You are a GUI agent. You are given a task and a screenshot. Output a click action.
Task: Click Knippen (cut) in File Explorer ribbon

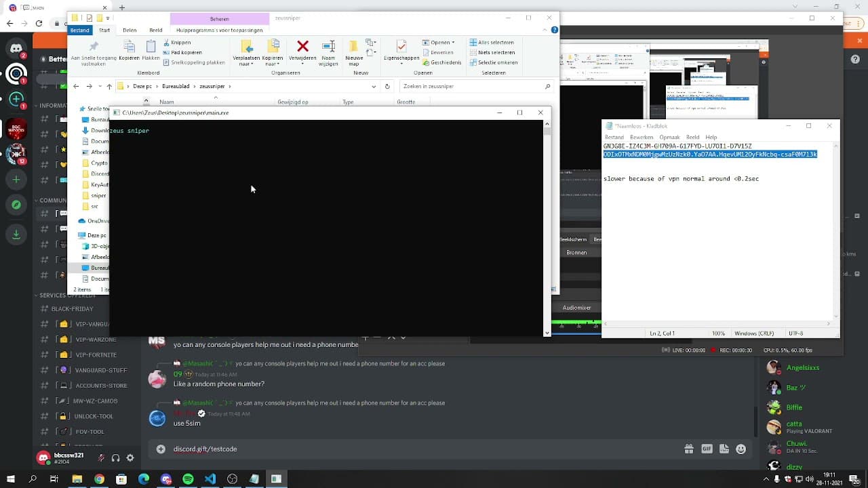point(176,43)
